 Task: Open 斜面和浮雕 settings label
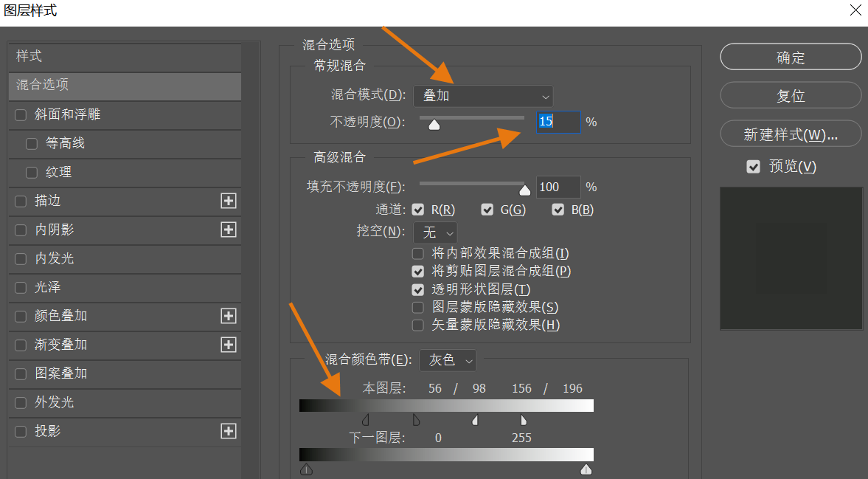(68, 114)
